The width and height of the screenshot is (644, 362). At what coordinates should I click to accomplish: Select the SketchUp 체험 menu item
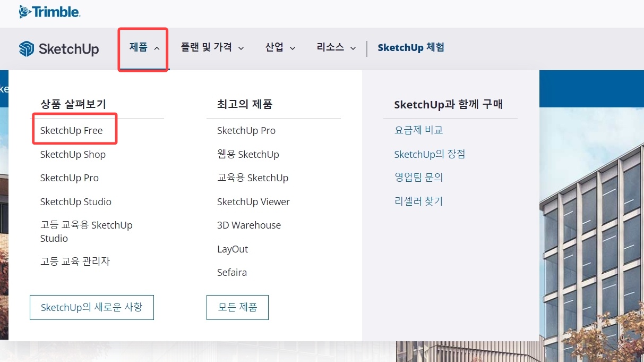coord(410,47)
